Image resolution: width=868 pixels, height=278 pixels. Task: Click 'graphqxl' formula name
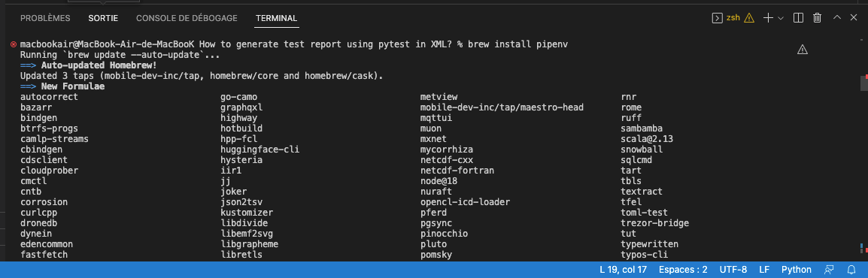click(x=241, y=107)
